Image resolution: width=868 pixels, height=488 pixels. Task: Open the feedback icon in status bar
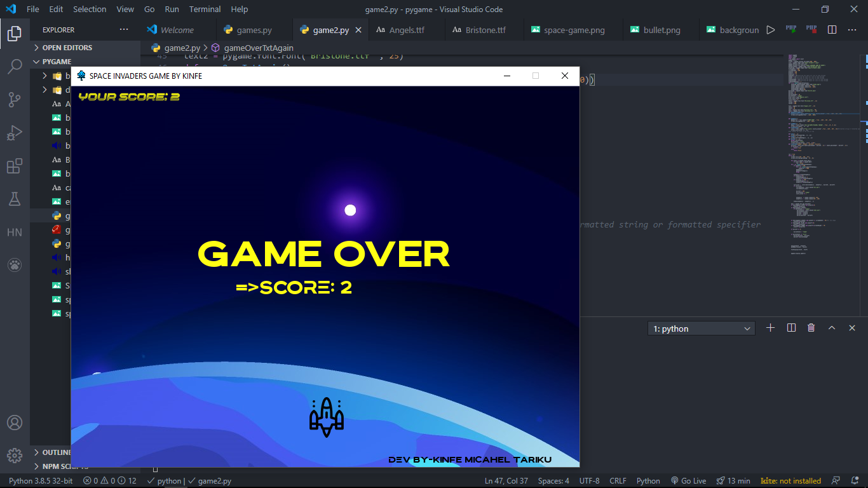836,481
